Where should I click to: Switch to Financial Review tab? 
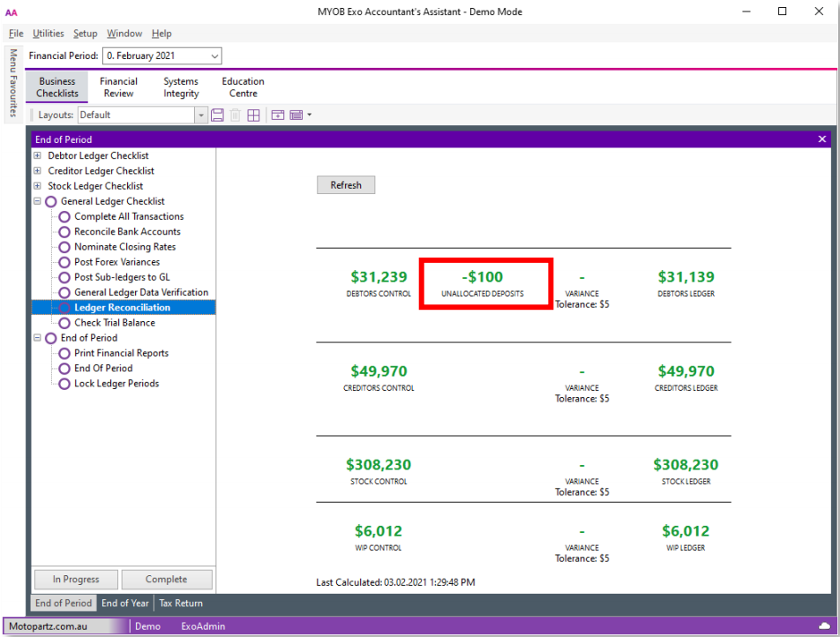pos(118,87)
